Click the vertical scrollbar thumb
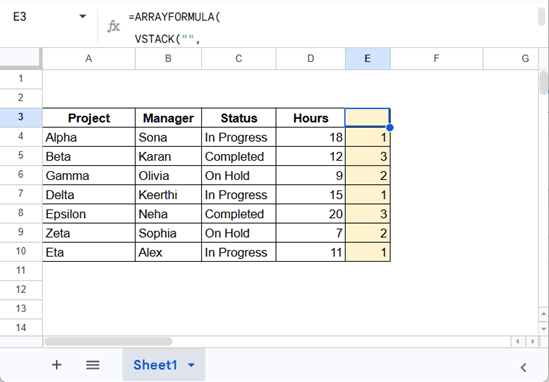549x382 pixels. [x=543, y=83]
